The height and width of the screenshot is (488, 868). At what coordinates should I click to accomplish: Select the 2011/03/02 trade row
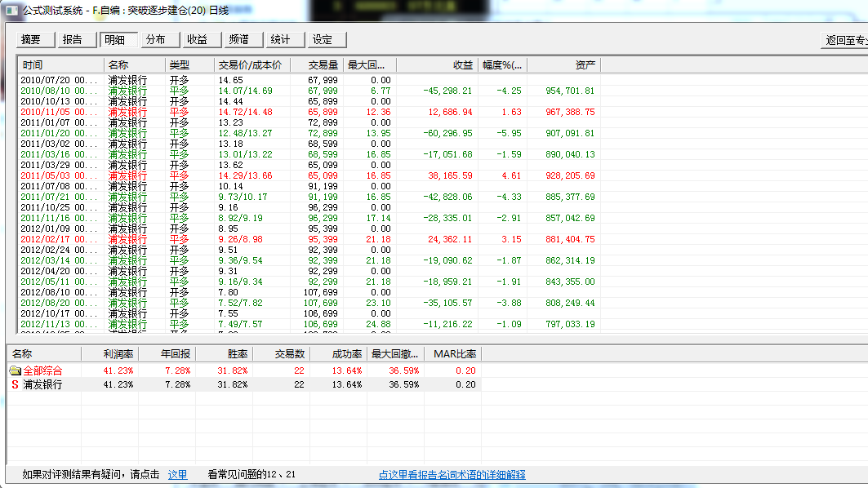(x=309, y=144)
